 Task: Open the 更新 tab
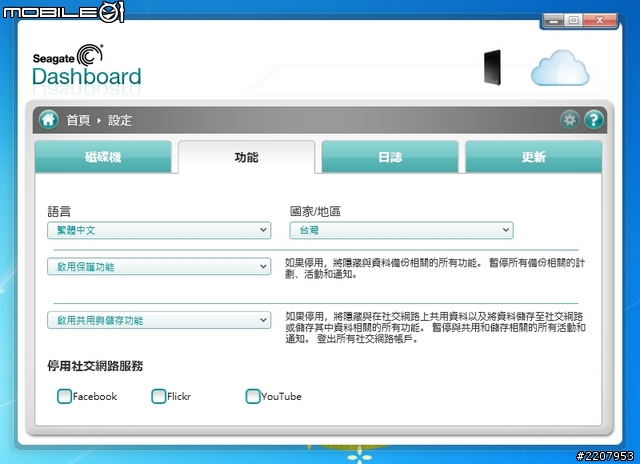click(x=533, y=157)
